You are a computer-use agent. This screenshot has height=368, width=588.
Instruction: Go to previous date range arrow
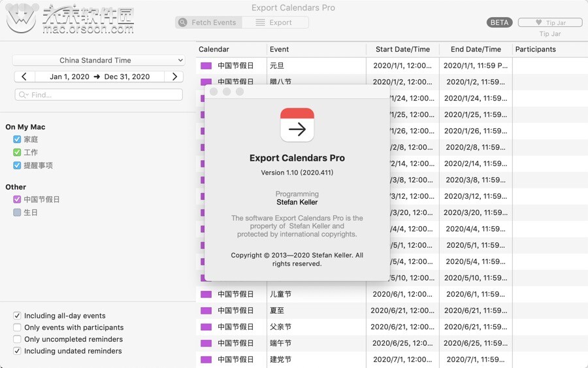(24, 76)
